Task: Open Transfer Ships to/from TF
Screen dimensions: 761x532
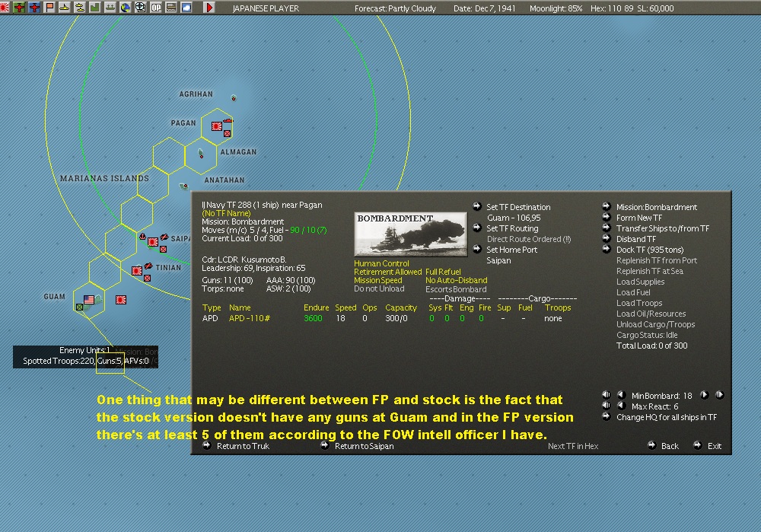Action: pos(663,228)
